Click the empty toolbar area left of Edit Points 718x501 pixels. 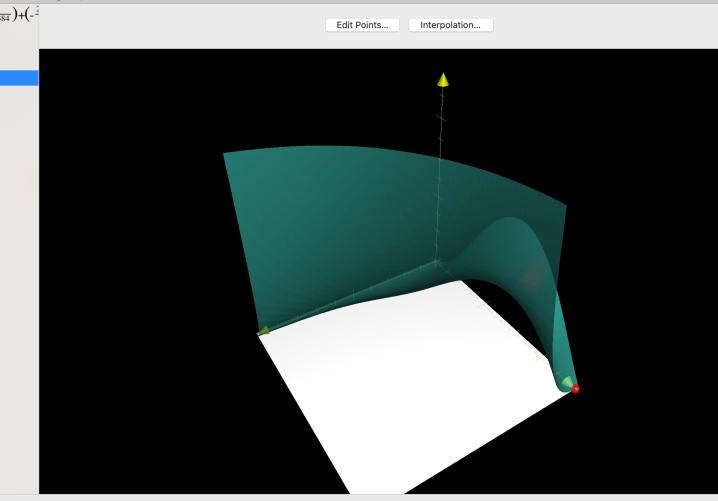(180, 25)
